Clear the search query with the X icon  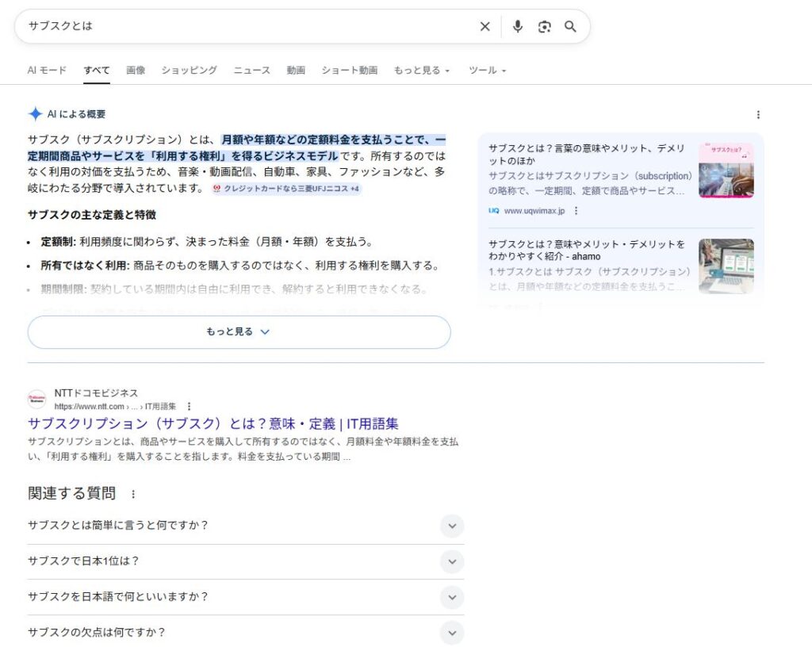[x=485, y=26]
